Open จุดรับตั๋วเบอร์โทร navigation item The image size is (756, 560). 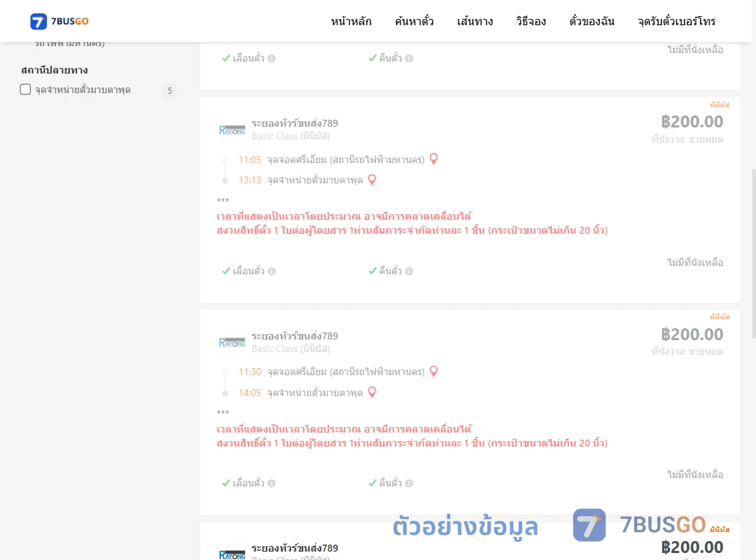tap(676, 21)
